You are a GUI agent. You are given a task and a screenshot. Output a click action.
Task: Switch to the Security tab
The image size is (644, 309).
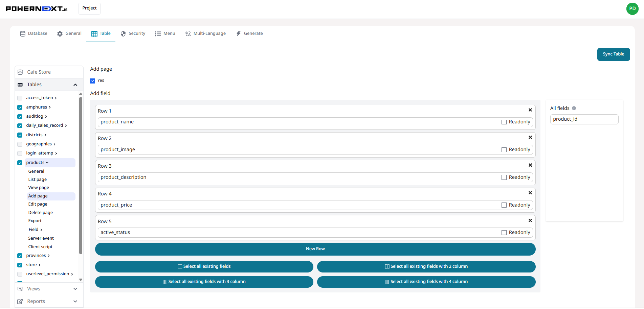pyautogui.click(x=133, y=34)
